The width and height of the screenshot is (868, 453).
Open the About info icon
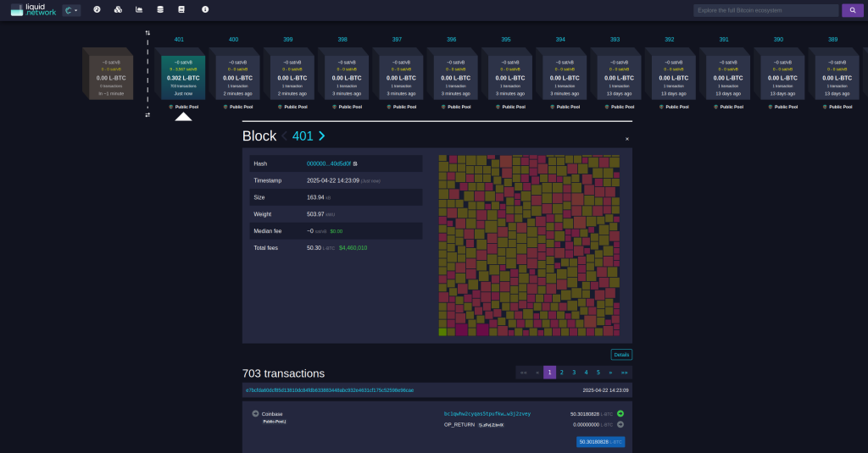205,9
